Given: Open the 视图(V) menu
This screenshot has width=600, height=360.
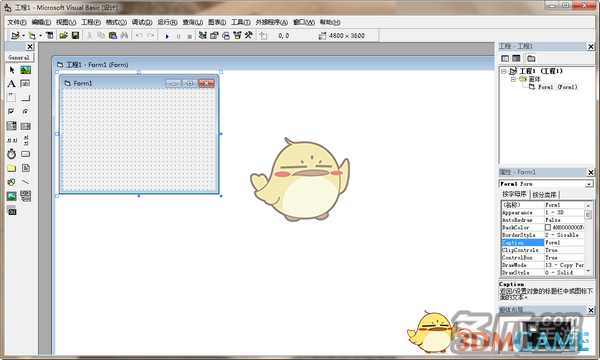Looking at the screenshot, I should pyautogui.click(x=66, y=22).
